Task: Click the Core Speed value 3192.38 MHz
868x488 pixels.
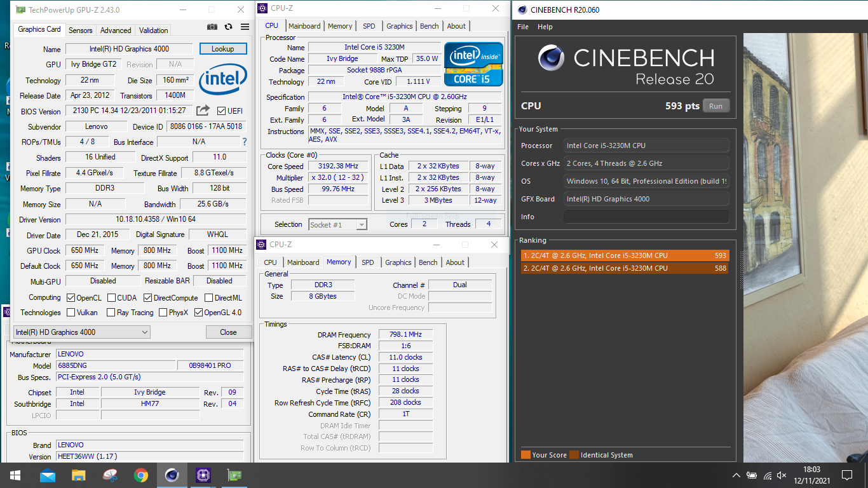Action: (338, 166)
